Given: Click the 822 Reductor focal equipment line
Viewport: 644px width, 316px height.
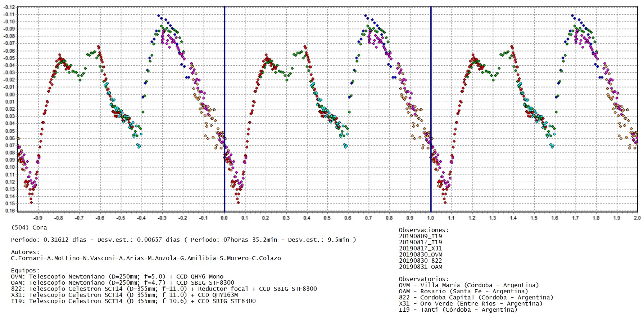Looking at the screenshot, I should click(x=164, y=289).
